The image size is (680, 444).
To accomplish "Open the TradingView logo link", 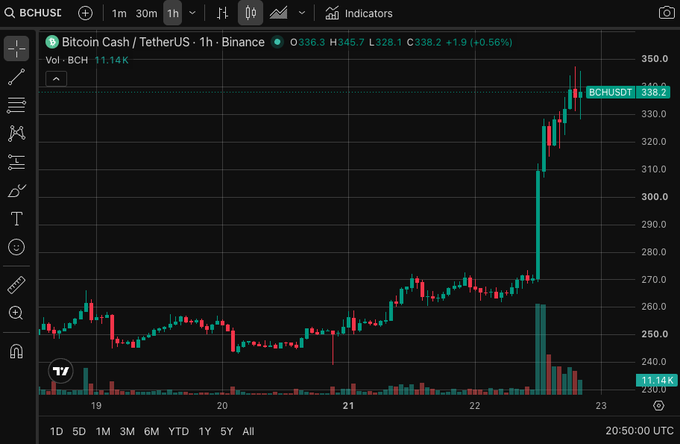I will pos(61,371).
